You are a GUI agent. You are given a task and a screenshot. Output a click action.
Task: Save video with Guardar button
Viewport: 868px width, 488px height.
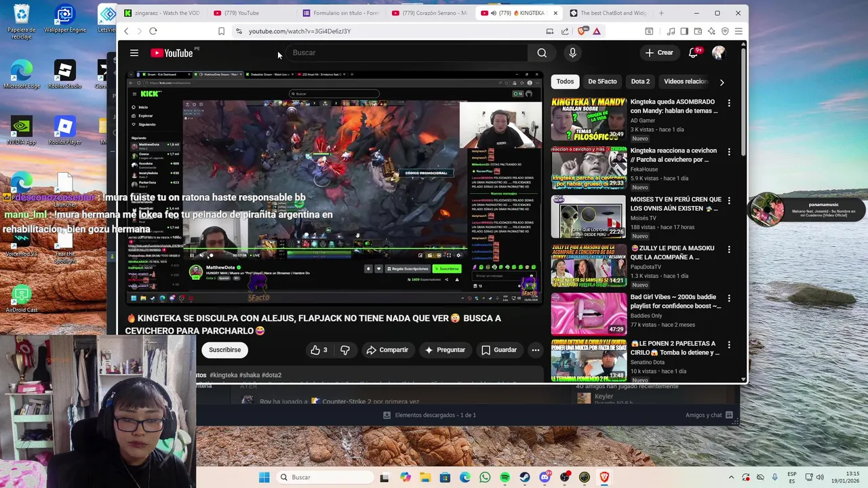coord(499,350)
